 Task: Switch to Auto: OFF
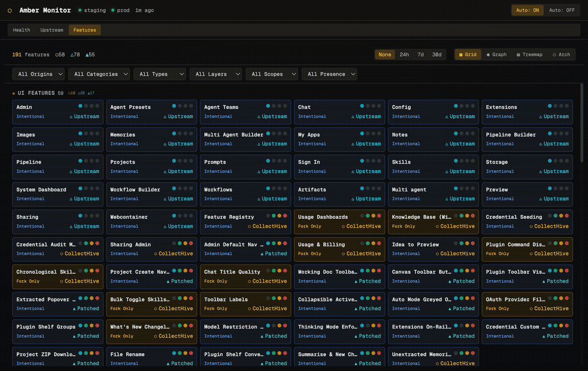(x=562, y=10)
